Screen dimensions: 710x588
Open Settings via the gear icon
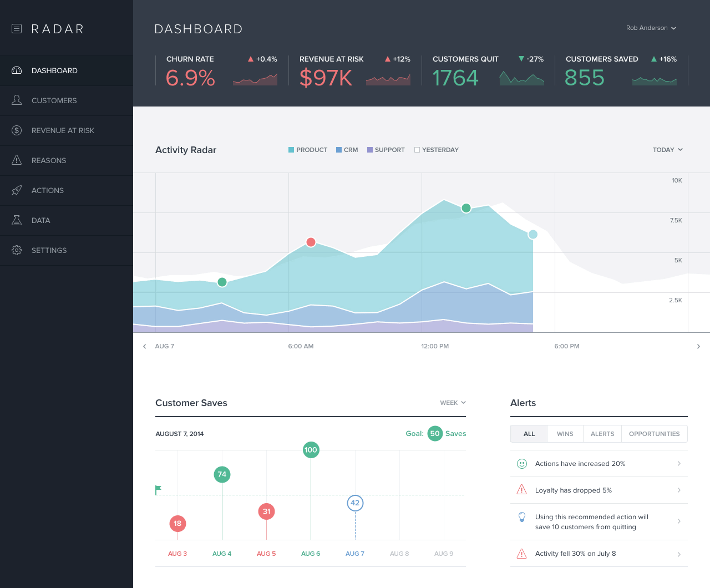(17, 250)
